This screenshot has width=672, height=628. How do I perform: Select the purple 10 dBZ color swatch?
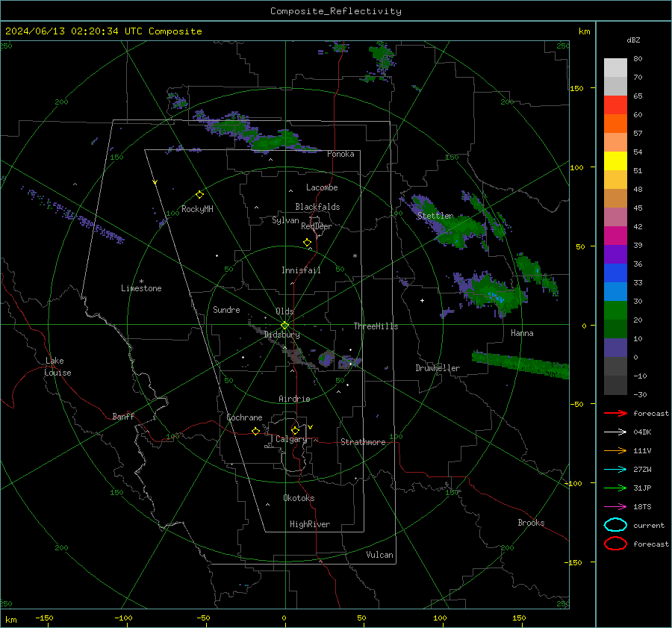point(615,347)
